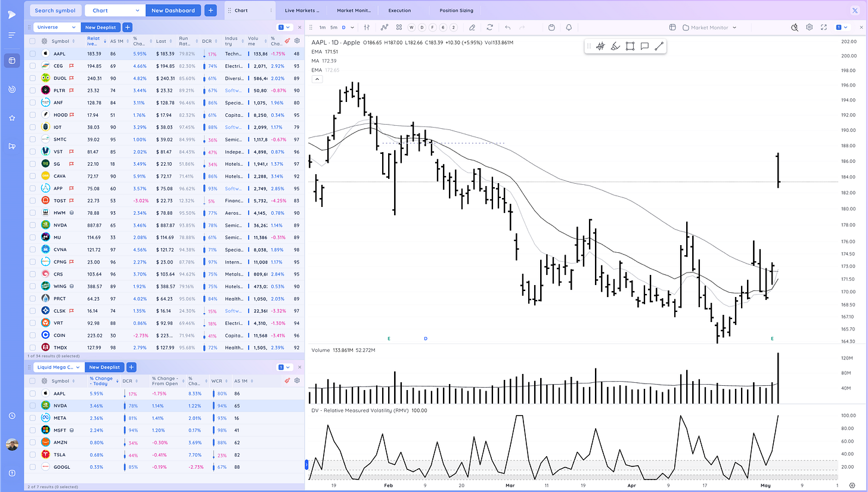
Task: Tick the NVDA row checkbox in Universe list
Action: tap(33, 225)
